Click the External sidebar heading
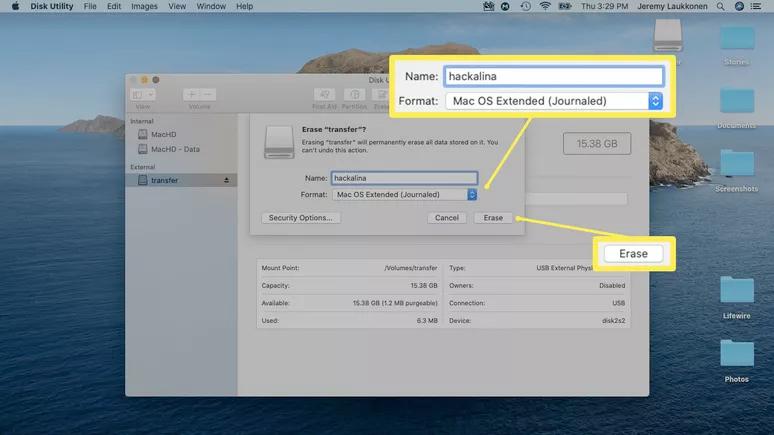 click(143, 167)
